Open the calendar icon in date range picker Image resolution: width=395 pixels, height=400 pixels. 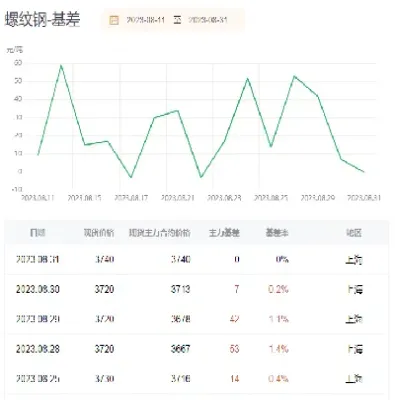(x=114, y=20)
